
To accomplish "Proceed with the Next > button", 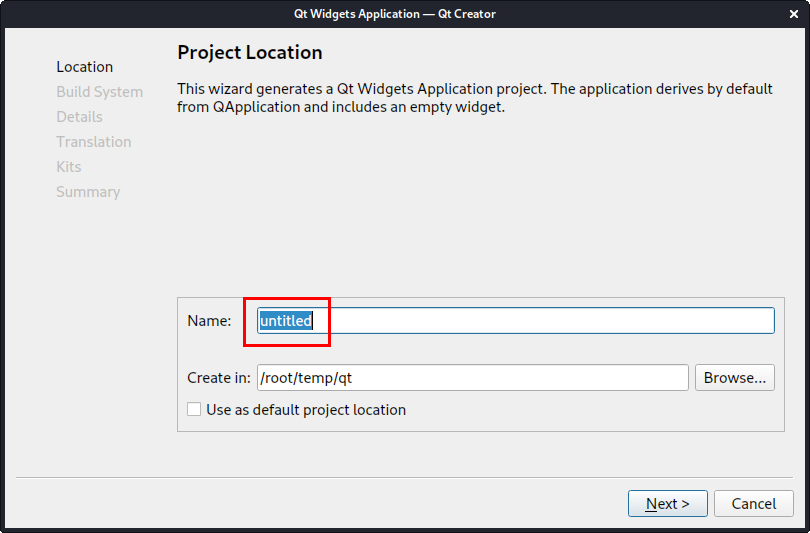I will (667, 504).
